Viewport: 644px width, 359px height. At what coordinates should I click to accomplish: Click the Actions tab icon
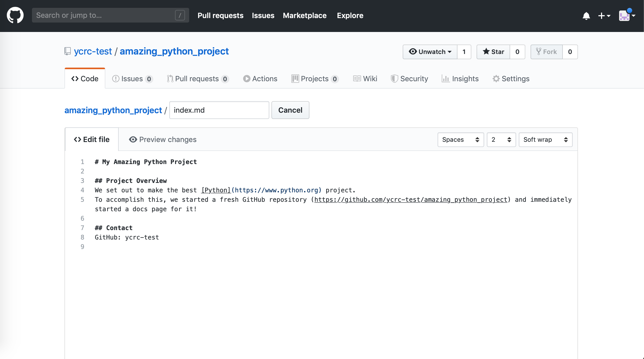click(246, 78)
